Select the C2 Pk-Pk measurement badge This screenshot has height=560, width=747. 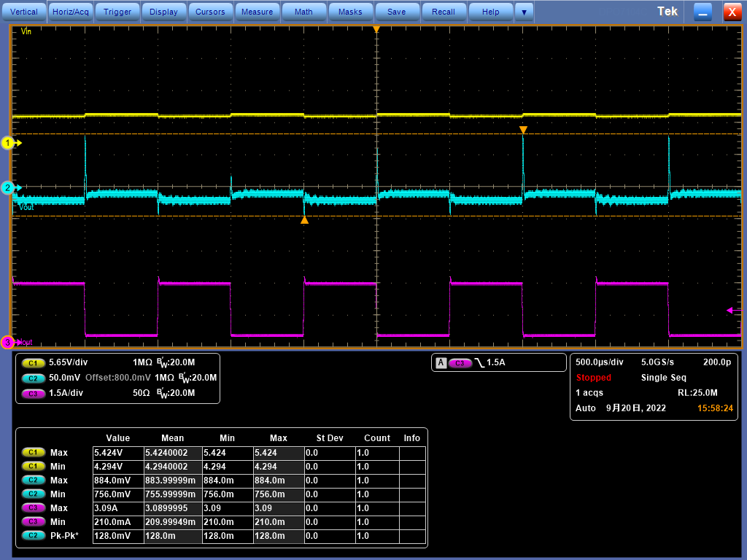pyautogui.click(x=33, y=535)
